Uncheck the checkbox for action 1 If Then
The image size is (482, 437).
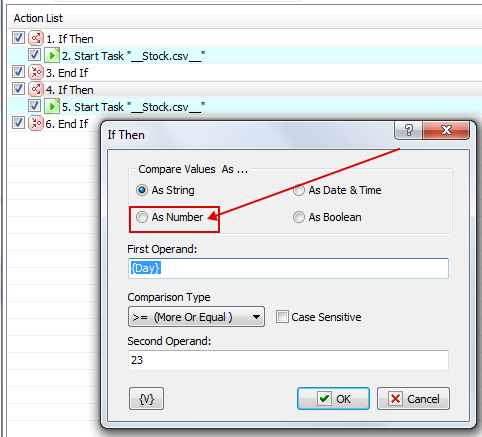tap(18, 38)
